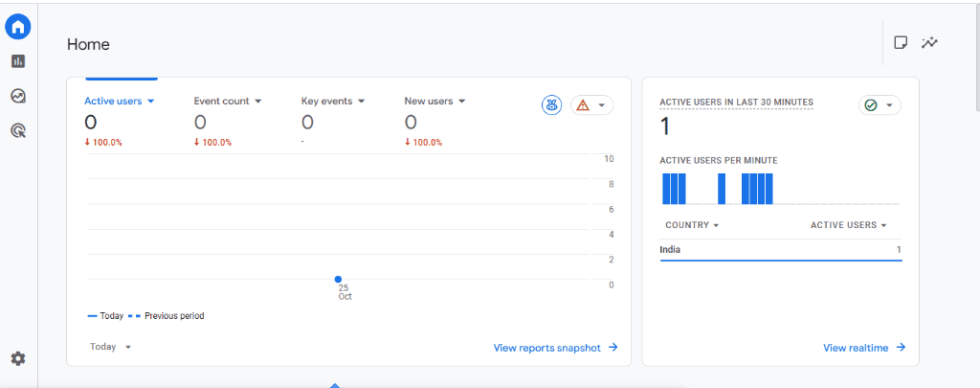Click the realtime active users count 1
Screen dimensions: 980x388
click(665, 127)
